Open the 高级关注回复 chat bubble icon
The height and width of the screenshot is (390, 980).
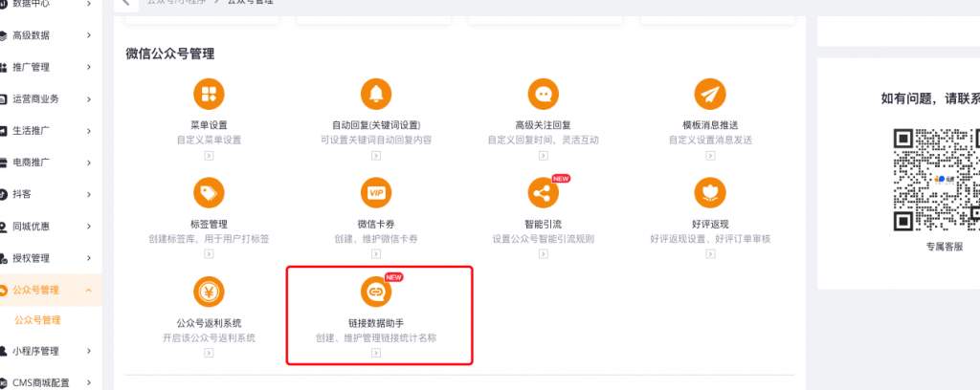tap(544, 95)
